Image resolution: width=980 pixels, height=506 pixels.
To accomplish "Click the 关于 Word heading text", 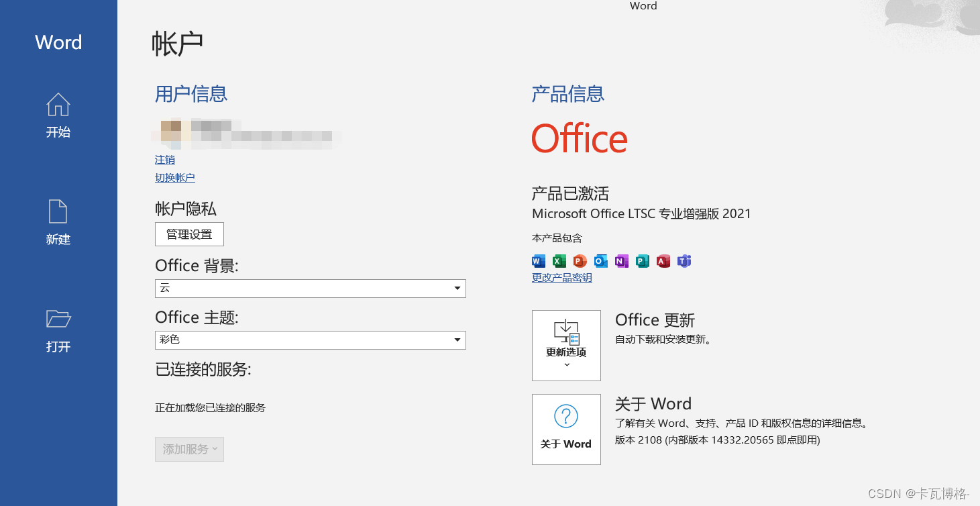I will pos(653,404).
